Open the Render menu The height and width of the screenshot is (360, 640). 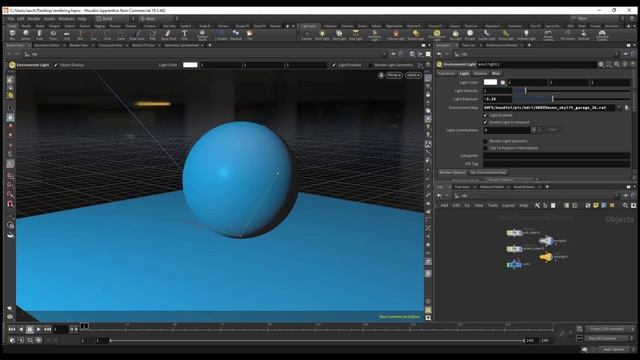pos(34,19)
